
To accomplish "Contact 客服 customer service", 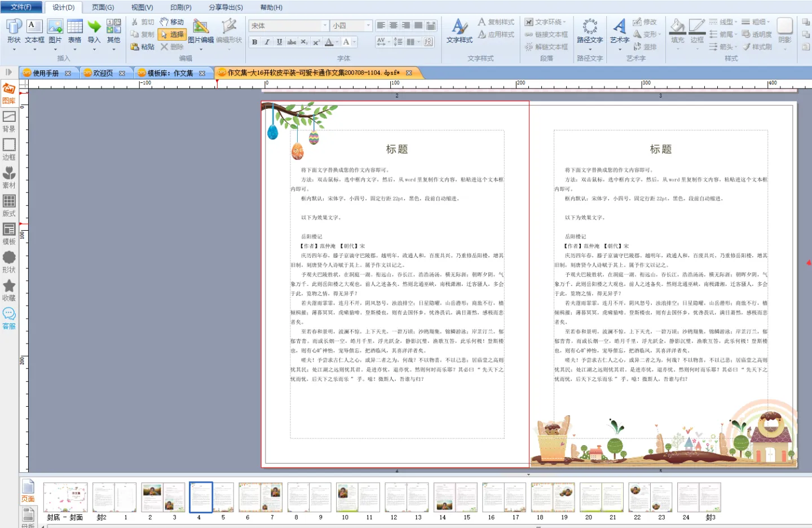I will [9, 319].
